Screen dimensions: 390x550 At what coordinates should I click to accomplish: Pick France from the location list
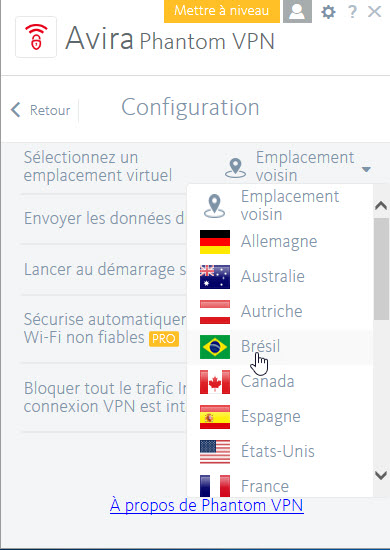pos(280,485)
